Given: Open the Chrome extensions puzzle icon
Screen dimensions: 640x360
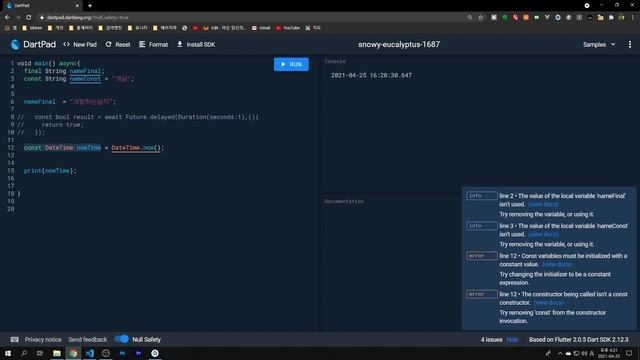Looking at the screenshot, I should (611, 18).
